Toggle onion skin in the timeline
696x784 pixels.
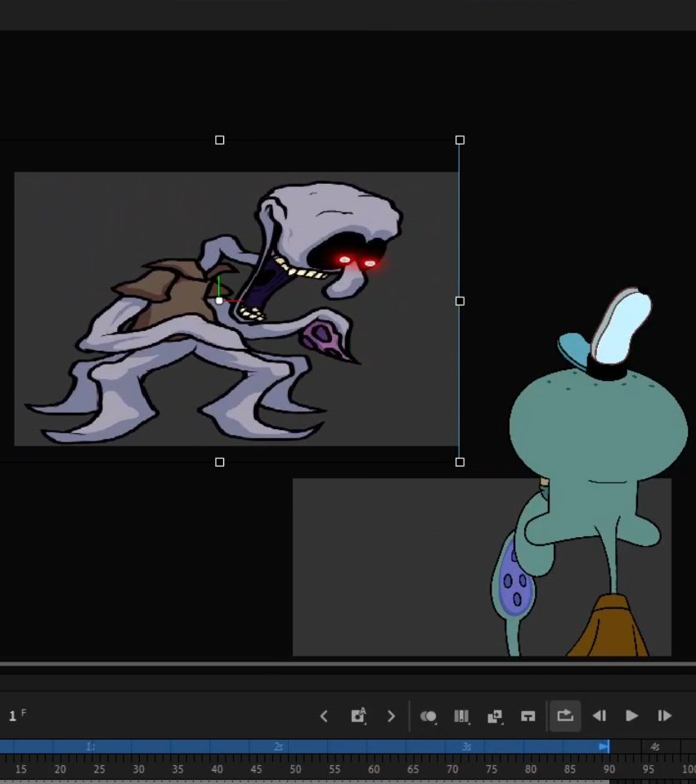(x=429, y=716)
